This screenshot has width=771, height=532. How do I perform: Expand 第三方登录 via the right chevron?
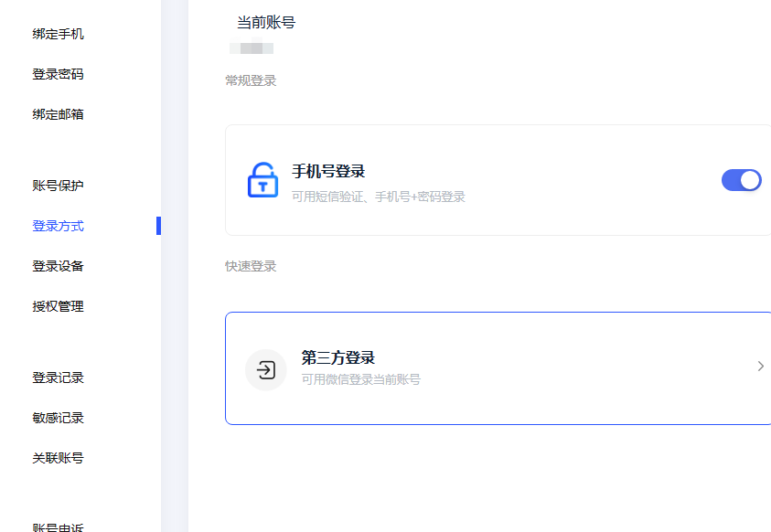[x=761, y=366]
